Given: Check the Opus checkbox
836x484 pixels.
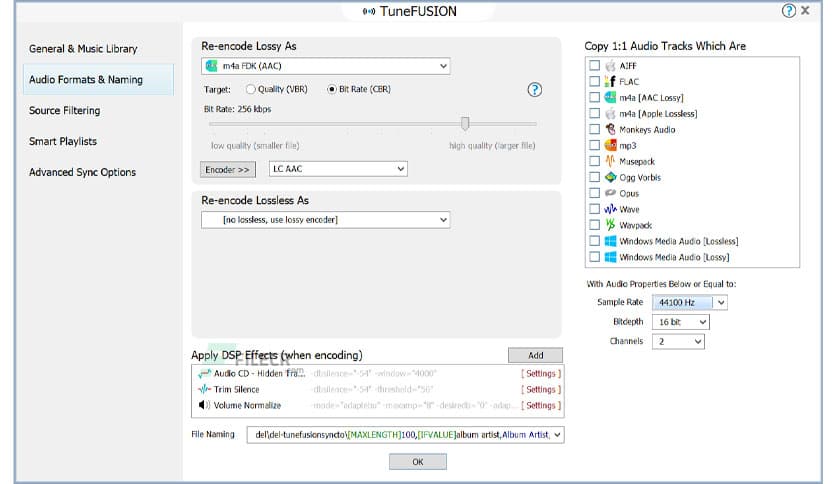Looking at the screenshot, I should coord(594,193).
